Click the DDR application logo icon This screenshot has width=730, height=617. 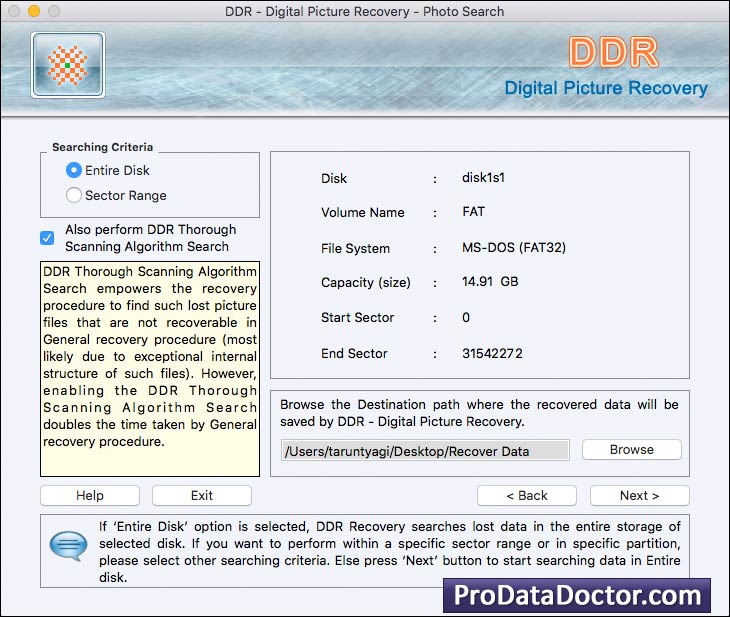pyautogui.click(x=68, y=65)
